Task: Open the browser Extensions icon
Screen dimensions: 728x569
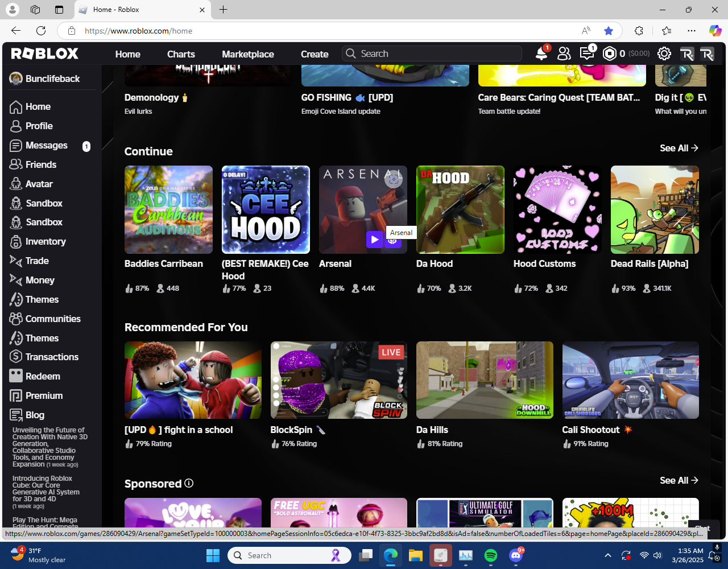Action: pos(639,31)
